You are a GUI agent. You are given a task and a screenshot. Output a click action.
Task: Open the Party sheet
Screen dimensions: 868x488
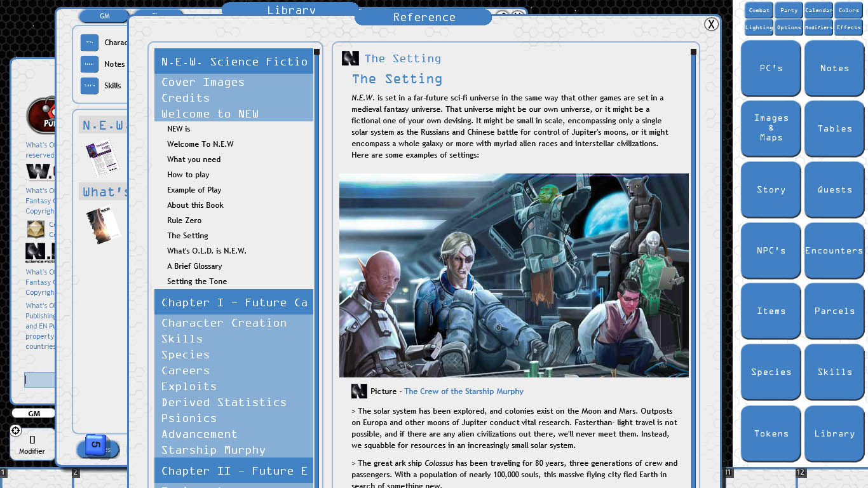[789, 10]
